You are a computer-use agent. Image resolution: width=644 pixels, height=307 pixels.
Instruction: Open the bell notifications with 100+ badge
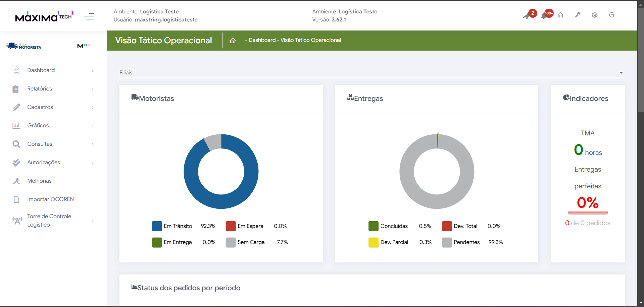pyautogui.click(x=544, y=15)
